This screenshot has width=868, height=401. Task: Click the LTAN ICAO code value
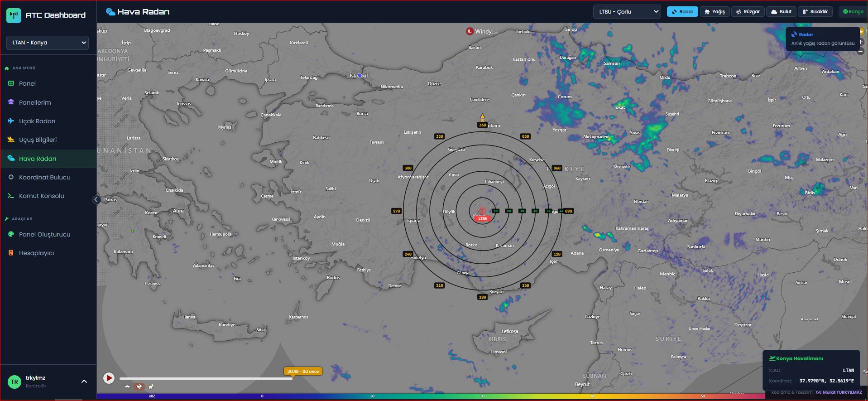click(x=849, y=370)
